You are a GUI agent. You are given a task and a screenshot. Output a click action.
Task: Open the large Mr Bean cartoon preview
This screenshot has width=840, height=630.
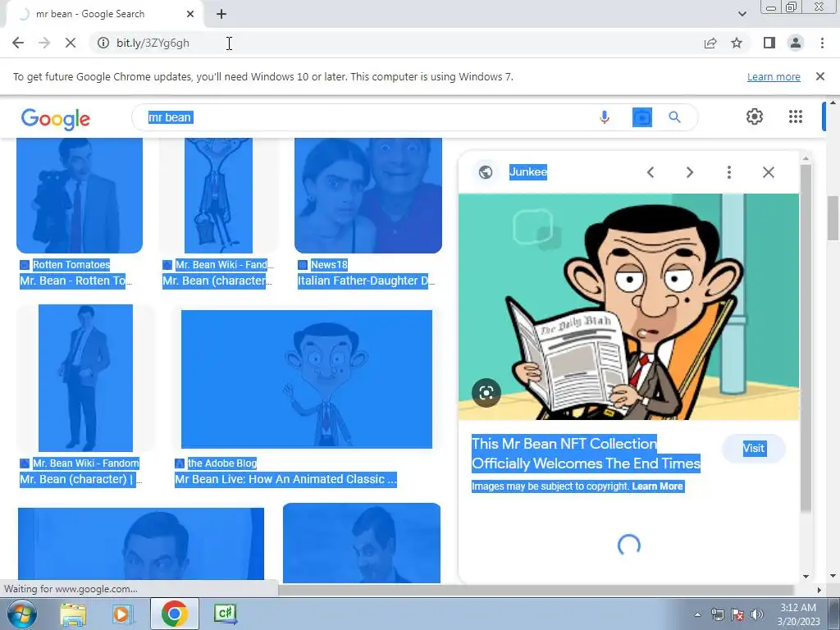(x=628, y=307)
